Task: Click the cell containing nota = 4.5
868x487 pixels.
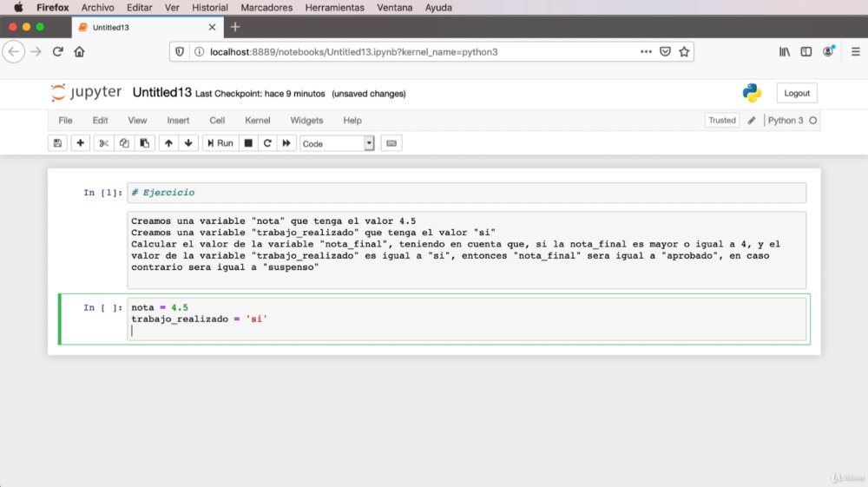Action: click(x=467, y=319)
